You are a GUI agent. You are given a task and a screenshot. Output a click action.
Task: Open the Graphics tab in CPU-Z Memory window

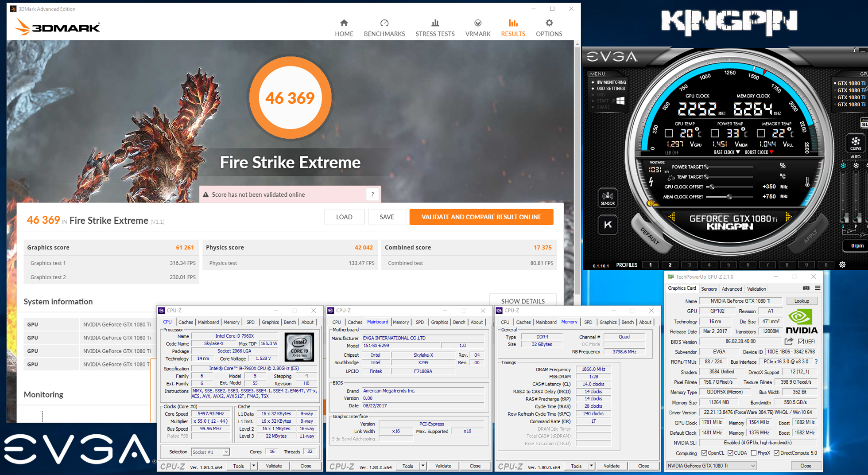608,322
